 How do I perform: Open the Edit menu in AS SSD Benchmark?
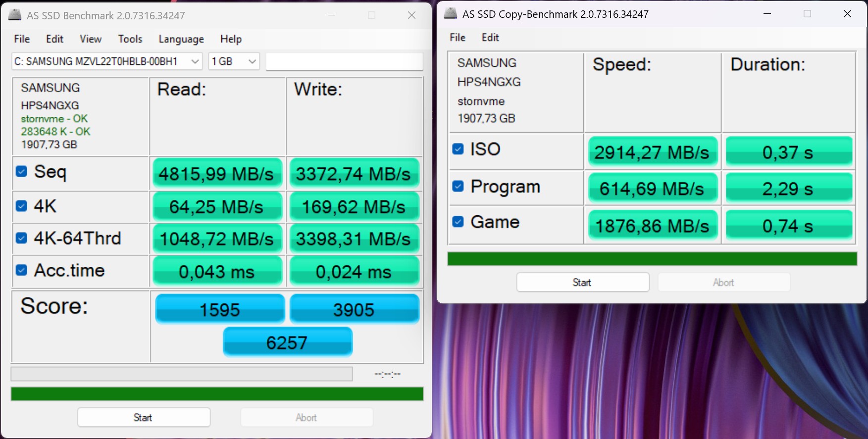[x=54, y=39]
